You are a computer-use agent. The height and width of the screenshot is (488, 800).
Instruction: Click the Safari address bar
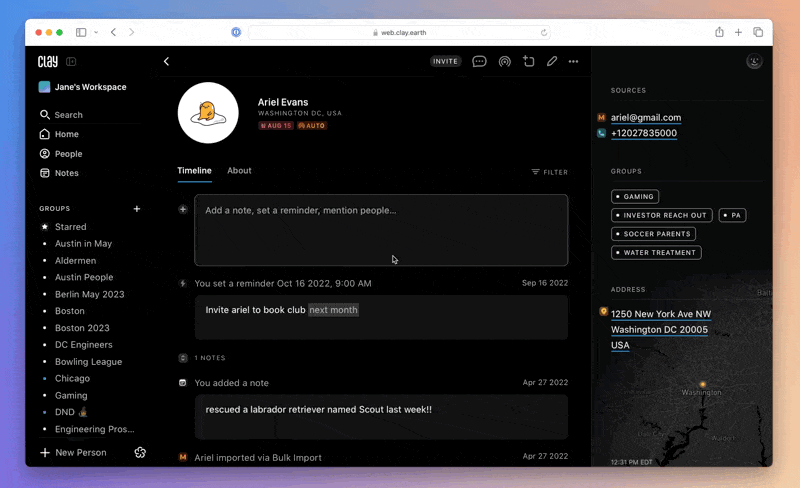pyautogui.click(x=399, y=33)
